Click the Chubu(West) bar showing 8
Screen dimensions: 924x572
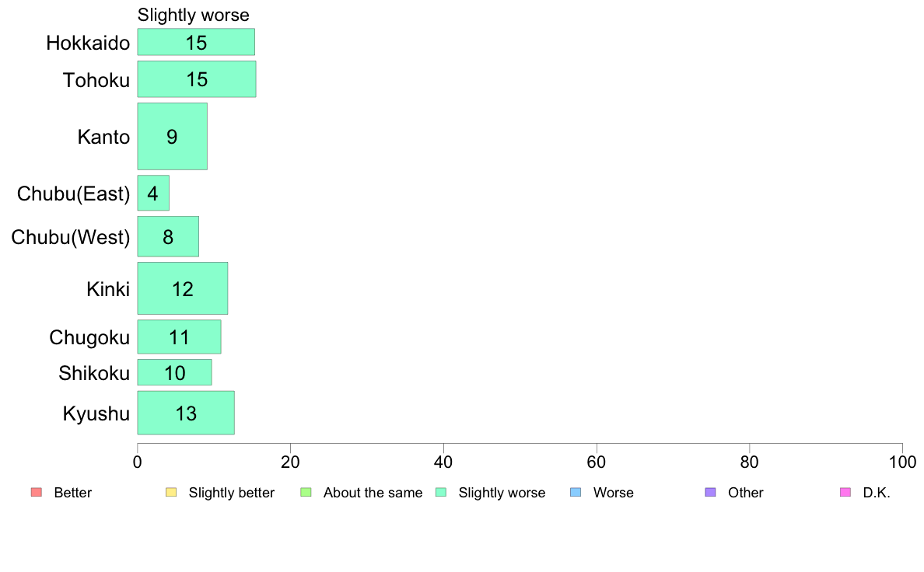[x=168, y=236]
